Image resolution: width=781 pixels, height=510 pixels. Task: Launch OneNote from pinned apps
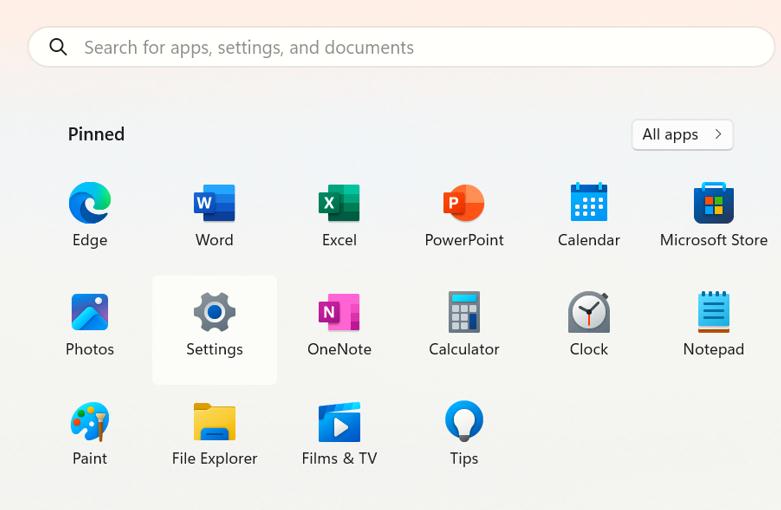click(339, 313)
